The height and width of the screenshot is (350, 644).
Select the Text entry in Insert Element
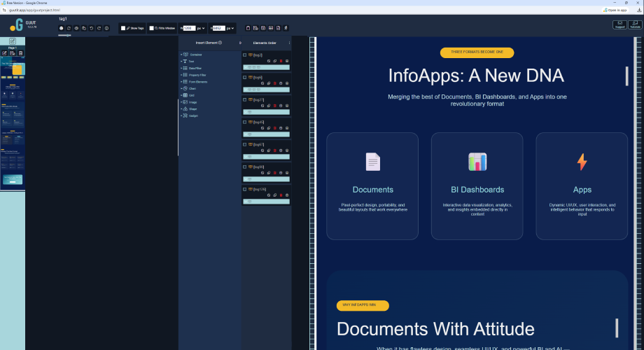point(191,62)
